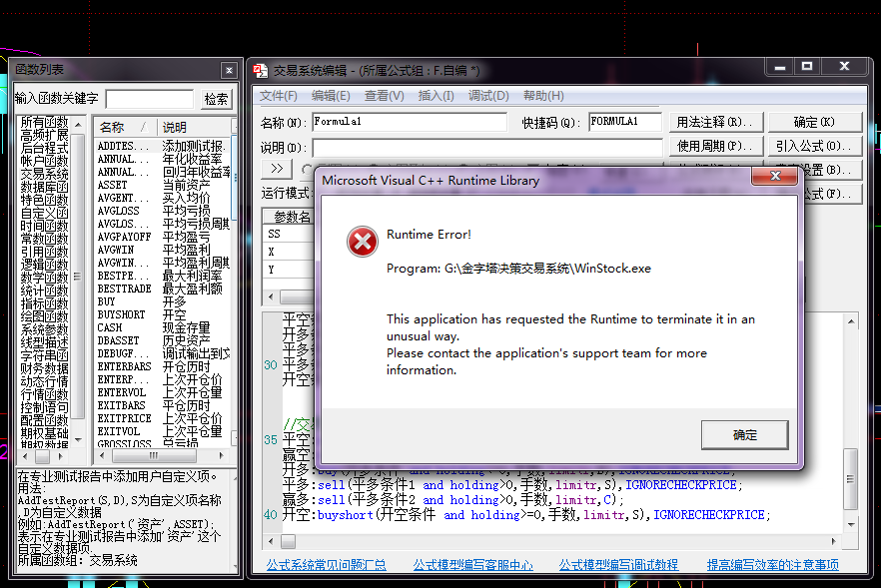Close the function list panel
The image size is (881, 588).
(x=229, y=70)
